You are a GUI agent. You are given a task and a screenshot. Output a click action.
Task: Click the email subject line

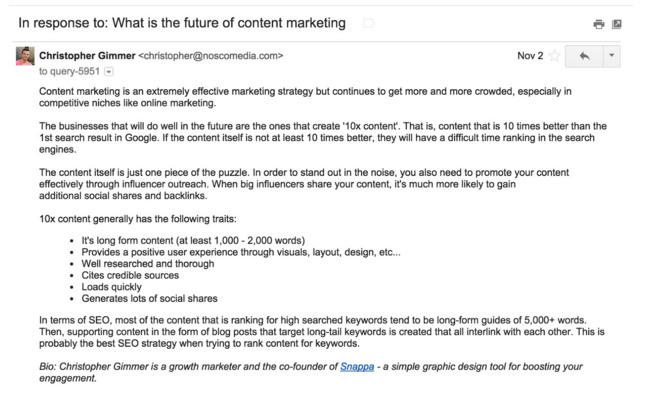point(182,22)
